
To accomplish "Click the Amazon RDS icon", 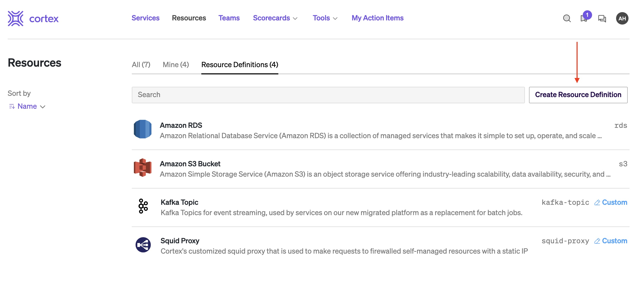I will click(x=143, y=129).
